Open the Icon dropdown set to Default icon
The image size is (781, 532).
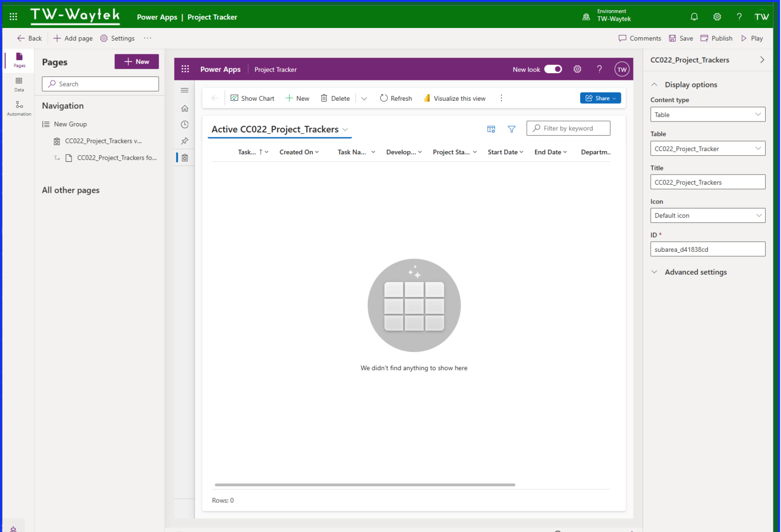(x=708, y=215)
